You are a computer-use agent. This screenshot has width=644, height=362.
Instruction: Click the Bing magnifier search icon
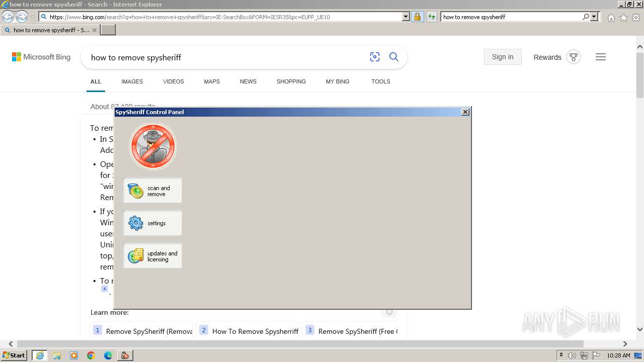coord(394,57)
